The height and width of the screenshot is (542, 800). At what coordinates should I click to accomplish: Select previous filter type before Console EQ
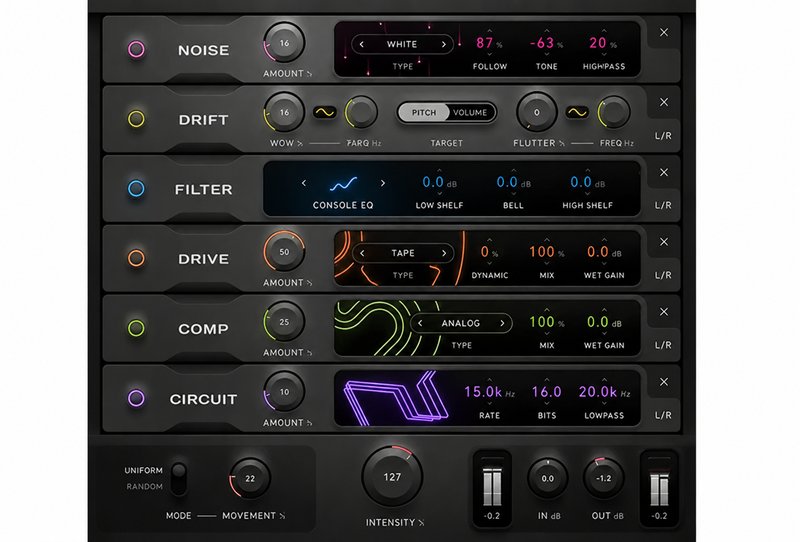pos(304,183)
